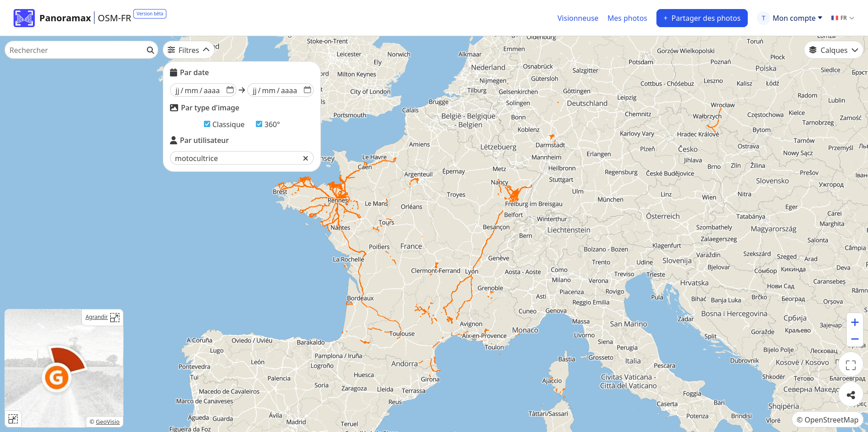868x432 pixels.
Task: Clear the motocultrice user filter
Action: pyautogui.click(x=306, y=158)
